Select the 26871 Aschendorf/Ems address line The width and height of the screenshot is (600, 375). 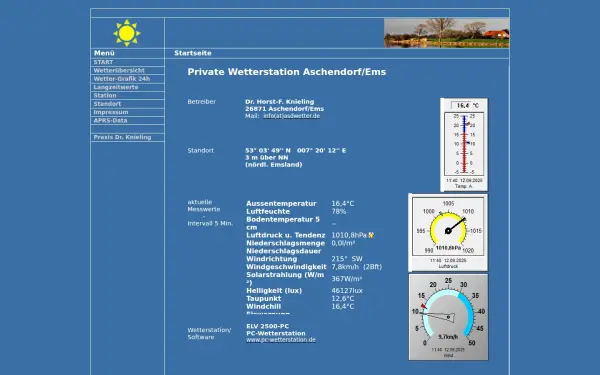point(285,109)
